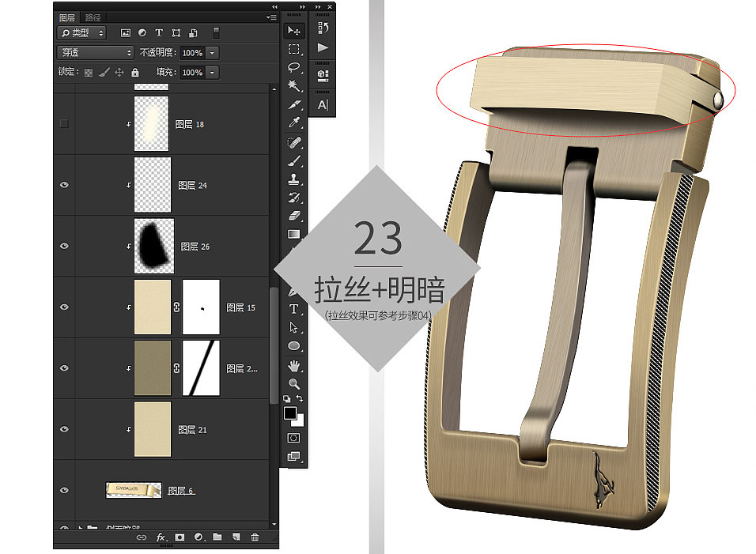Select the Gradient tool
The image size is (756, 554).
[x=293, y=234]
